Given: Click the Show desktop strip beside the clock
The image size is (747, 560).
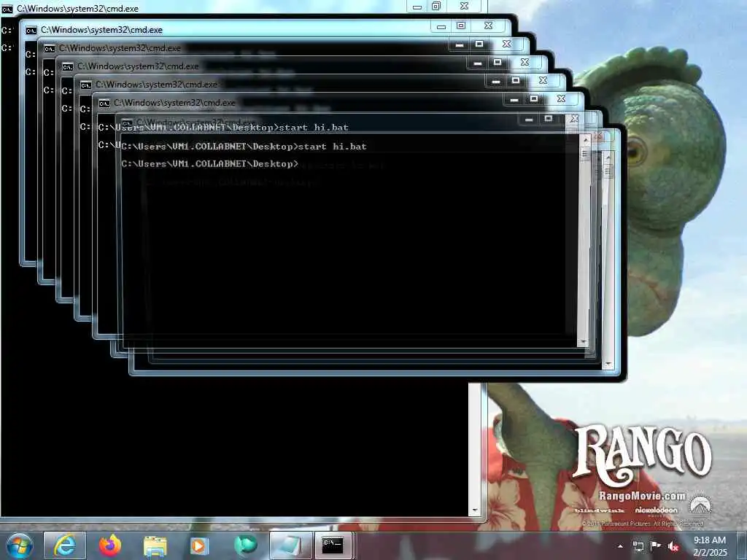Looking at the screenshot, I should (x=742, y=545).
